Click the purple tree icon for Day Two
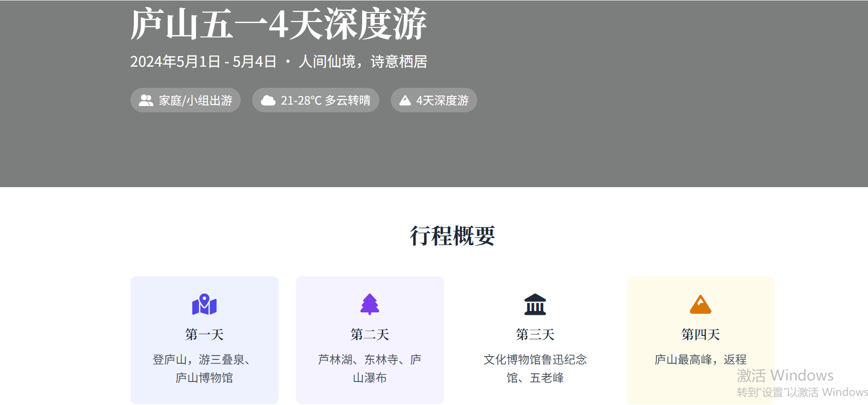This screenshot has width=868, height=405. (370, 304)
